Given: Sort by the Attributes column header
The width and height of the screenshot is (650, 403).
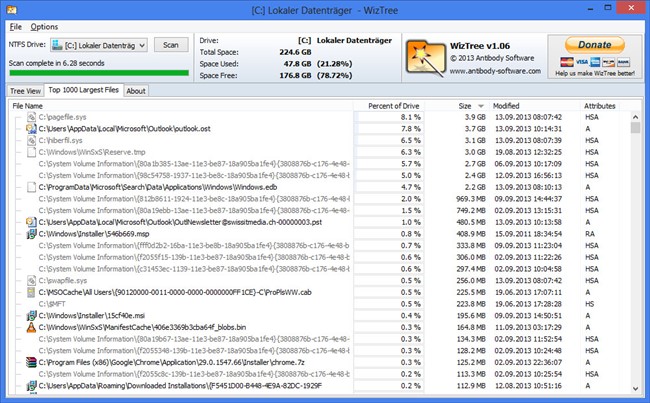Looking at the screenshot, I should click(599, 106).
